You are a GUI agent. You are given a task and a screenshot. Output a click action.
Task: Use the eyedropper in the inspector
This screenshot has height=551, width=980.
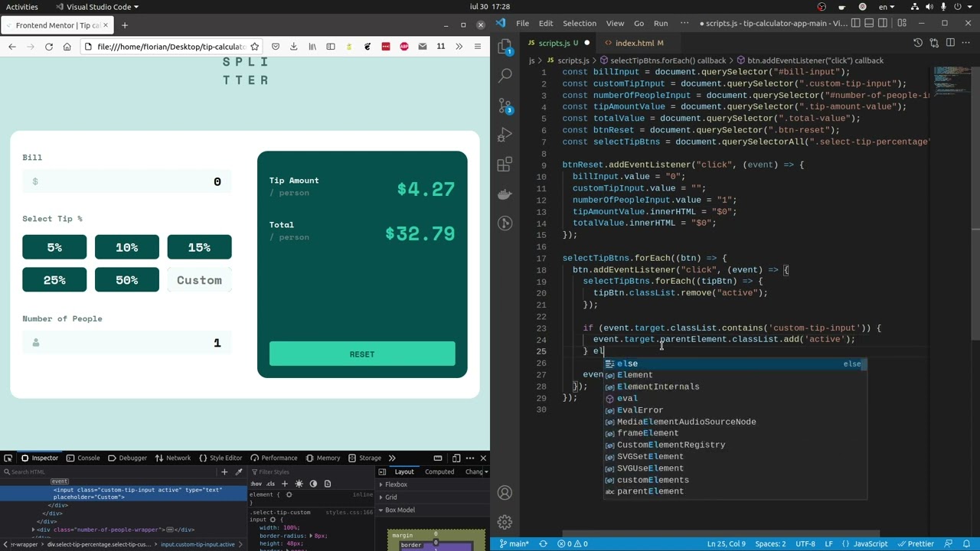pyautogui.click(x=239, y=471)
